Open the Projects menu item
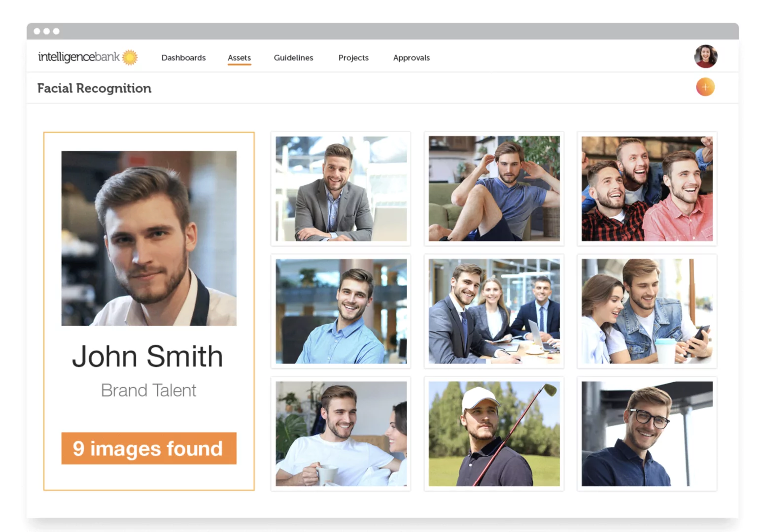Image resolution: width=760 pixels, height=532 pixels. [x=353, y=58]
